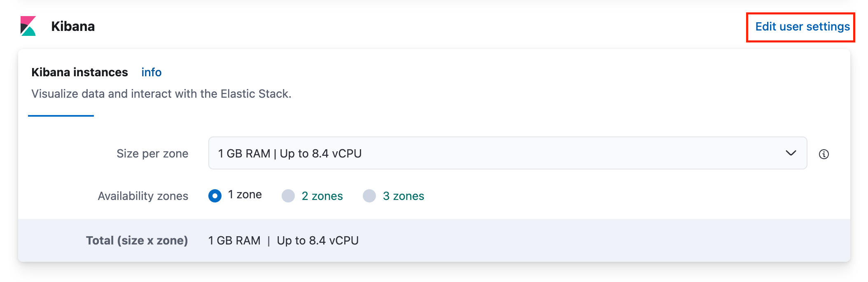Click the 1 zone label text
The image size is (868, 282).
point(245,195)
